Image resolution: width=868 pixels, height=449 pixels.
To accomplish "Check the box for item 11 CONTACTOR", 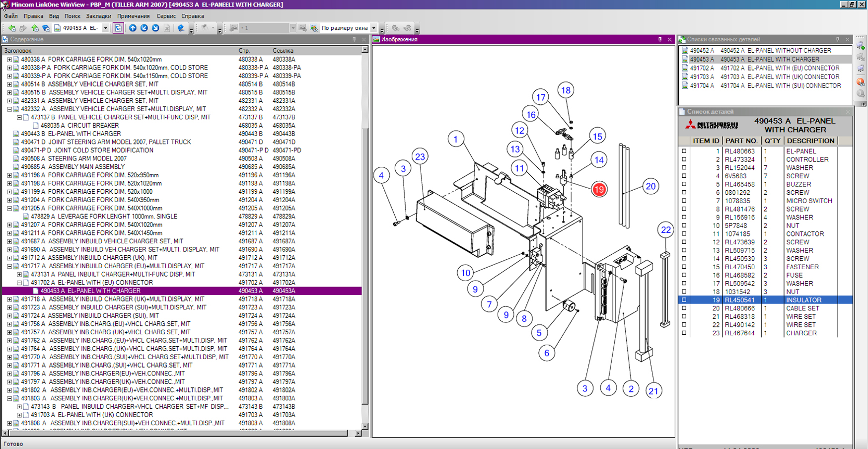I will point(684,234).
